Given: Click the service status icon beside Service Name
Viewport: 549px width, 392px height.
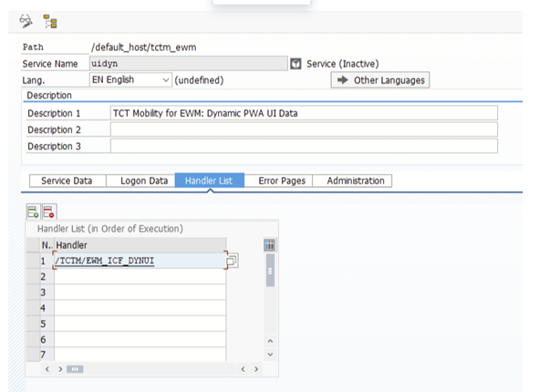Looking at the screenshot, I should 295,64.
